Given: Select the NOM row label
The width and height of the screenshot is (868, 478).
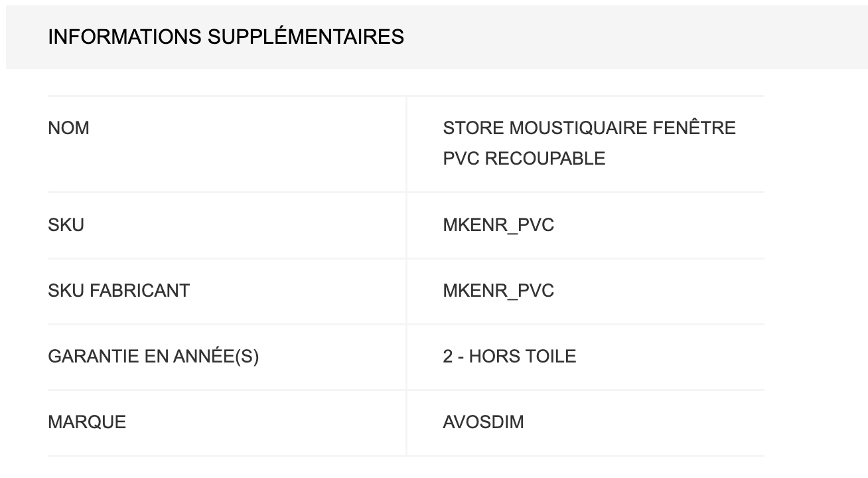Looking at the screenshot, I should coord(68,128).
